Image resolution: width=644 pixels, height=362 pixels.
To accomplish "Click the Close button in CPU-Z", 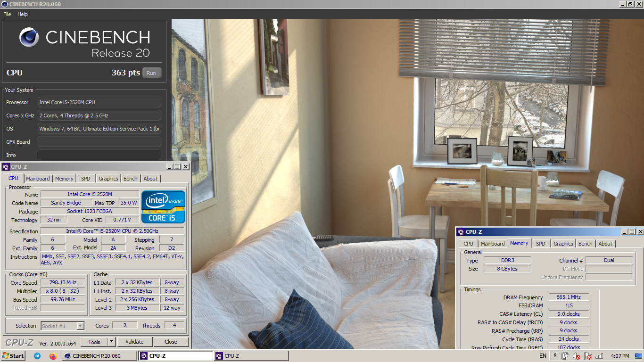I will coord(171,342).
